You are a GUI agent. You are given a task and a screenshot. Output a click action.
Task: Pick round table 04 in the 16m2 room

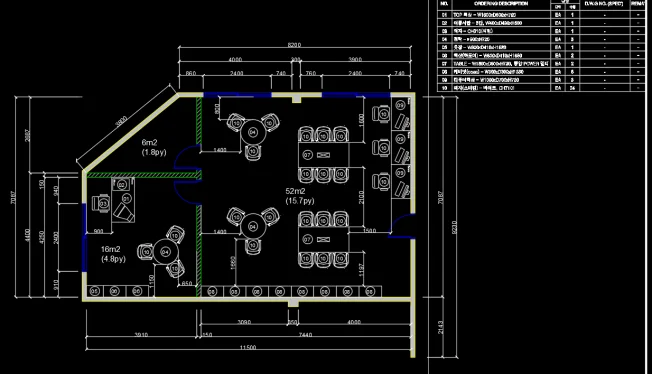pyautogui.click(x=165, y=252)
